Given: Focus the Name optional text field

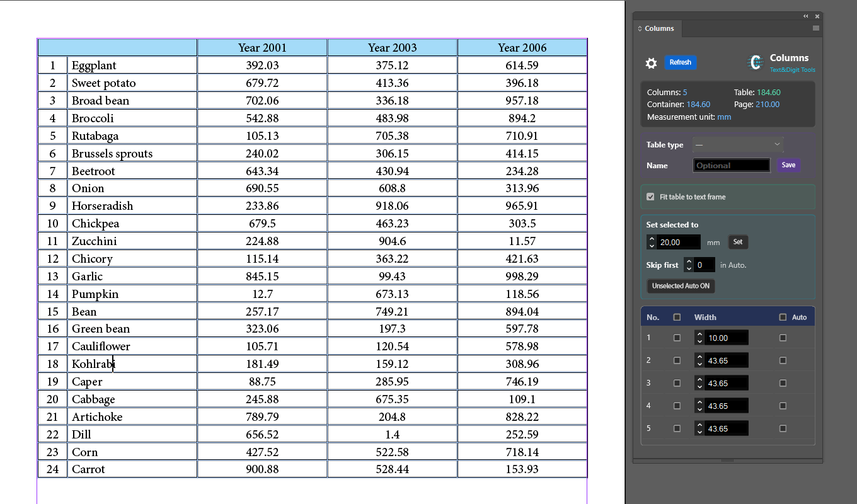Looking at the screenshot, I should 732,165.
